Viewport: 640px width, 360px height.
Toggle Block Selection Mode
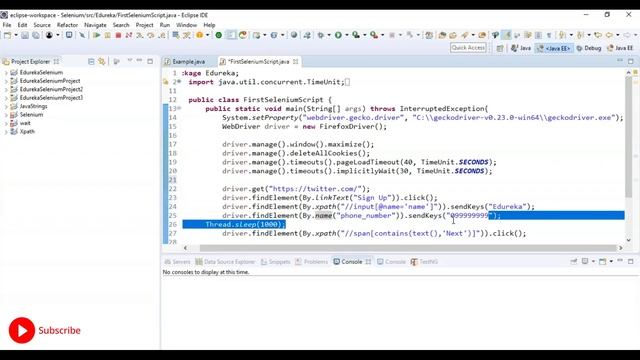point(538,35)
